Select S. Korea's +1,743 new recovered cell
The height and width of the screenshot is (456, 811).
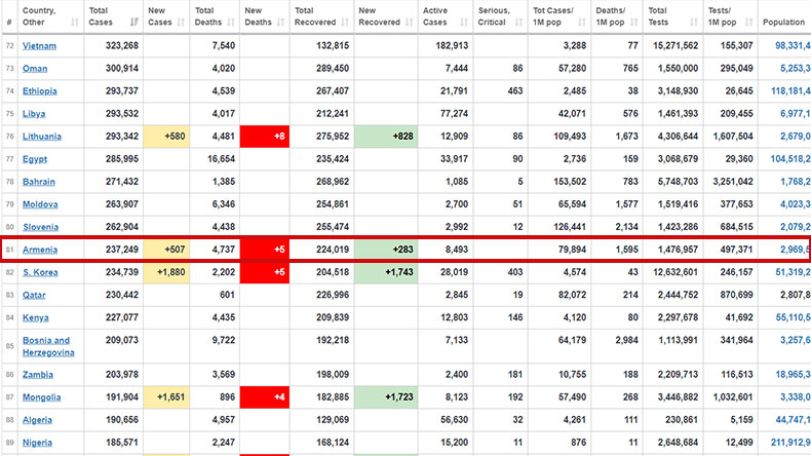click(386, 272)
